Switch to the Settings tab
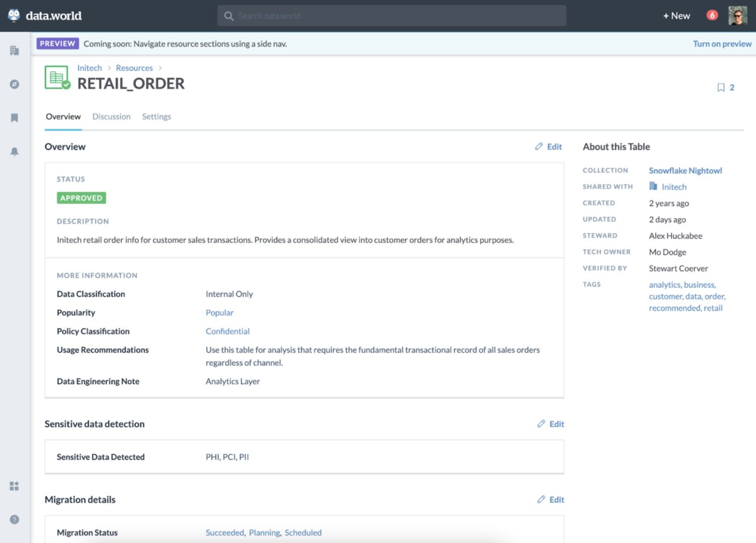This screenshot has height=543, width=756. click(x=157, y=116)
